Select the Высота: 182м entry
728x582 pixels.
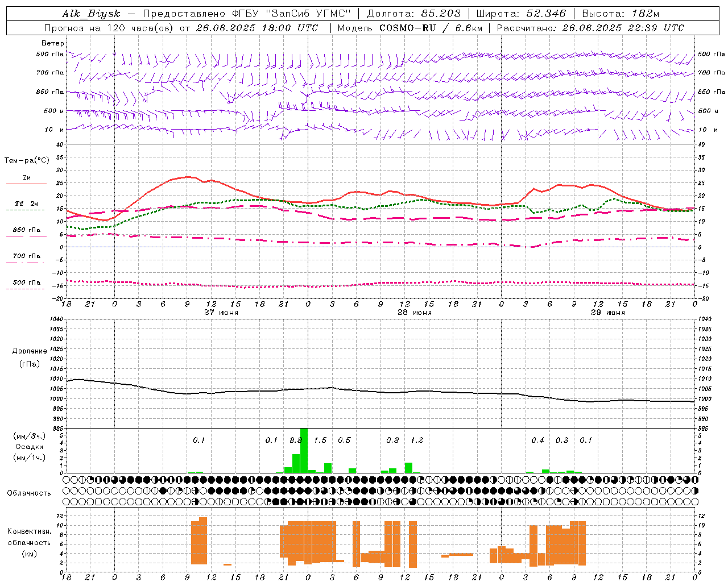[x=621, y=14]
